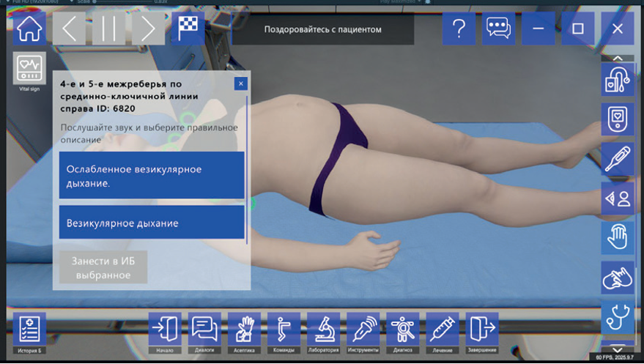Open the Лечение syringe menu
Screen dimensions: 644x364
pyautogui.click(x=443, y=333)
